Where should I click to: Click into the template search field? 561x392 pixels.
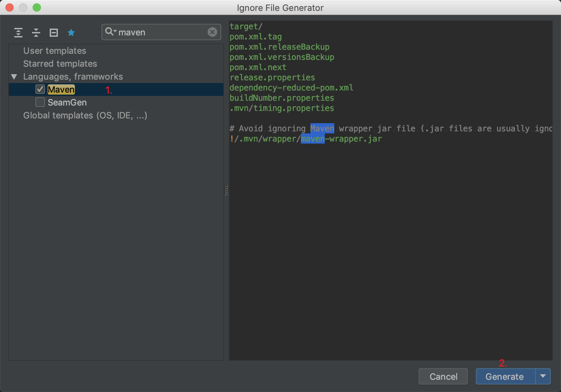(x=161, y=32)
